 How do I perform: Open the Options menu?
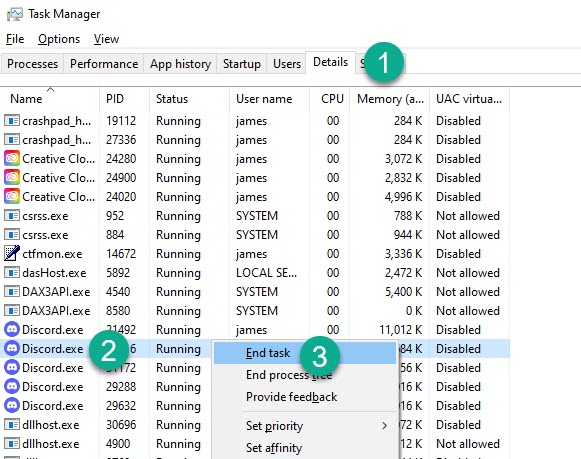[x=59, y=39]
